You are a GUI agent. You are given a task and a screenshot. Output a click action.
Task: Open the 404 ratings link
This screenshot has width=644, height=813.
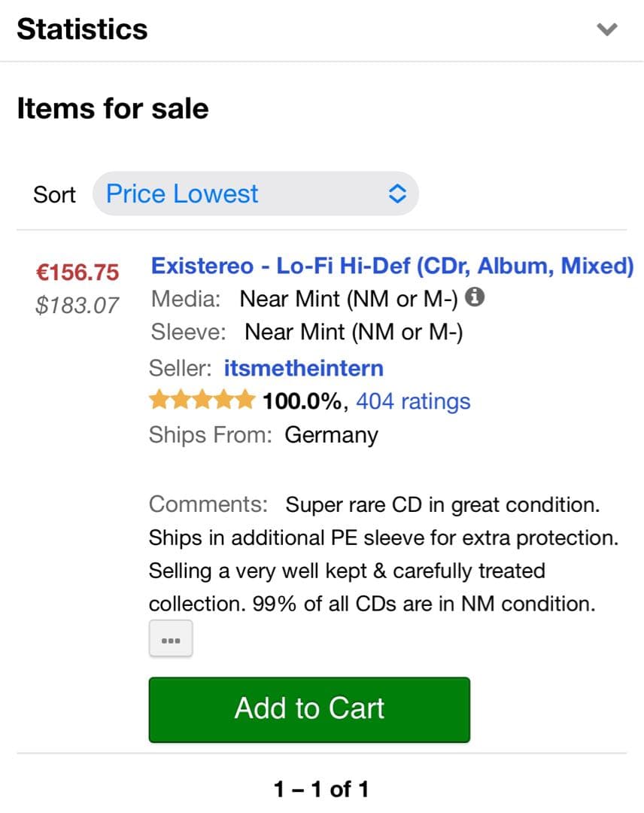413,401
